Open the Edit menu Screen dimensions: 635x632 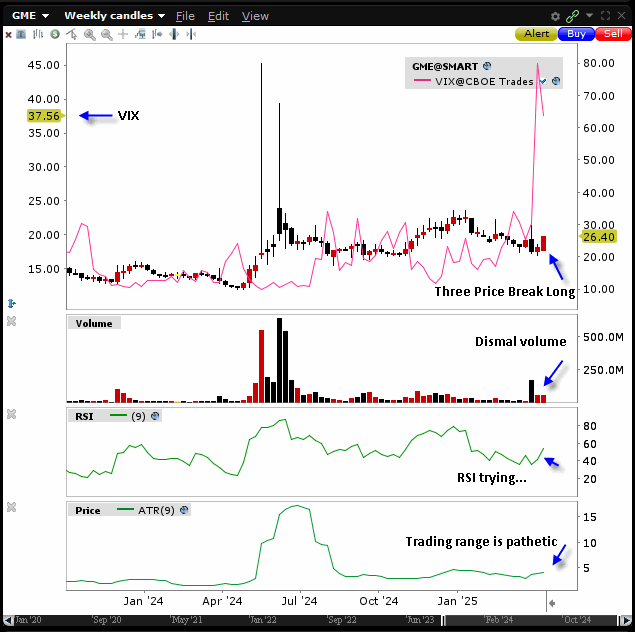pos(218,16)
